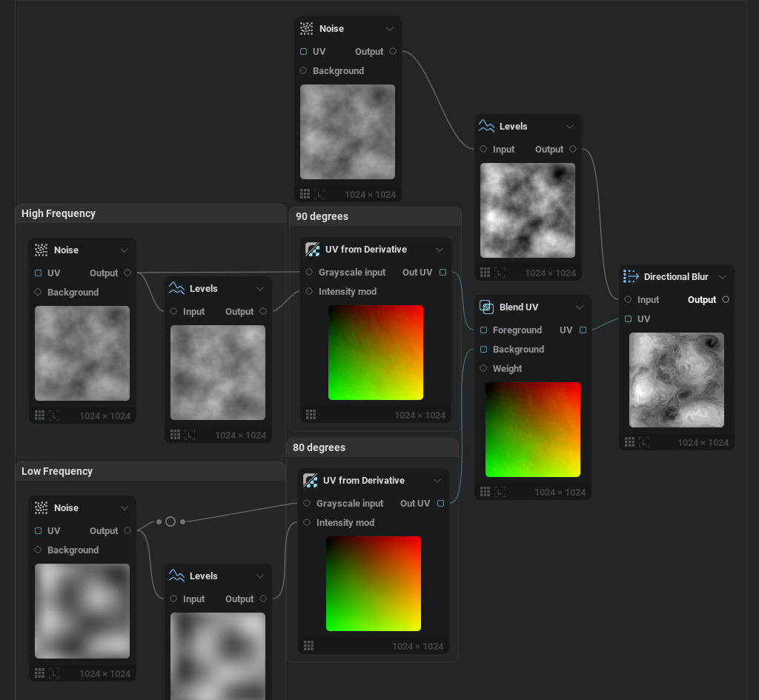This screenshot has width=759, height=700.
Task: Click the top-right Levels node icon
Action: 486,126
